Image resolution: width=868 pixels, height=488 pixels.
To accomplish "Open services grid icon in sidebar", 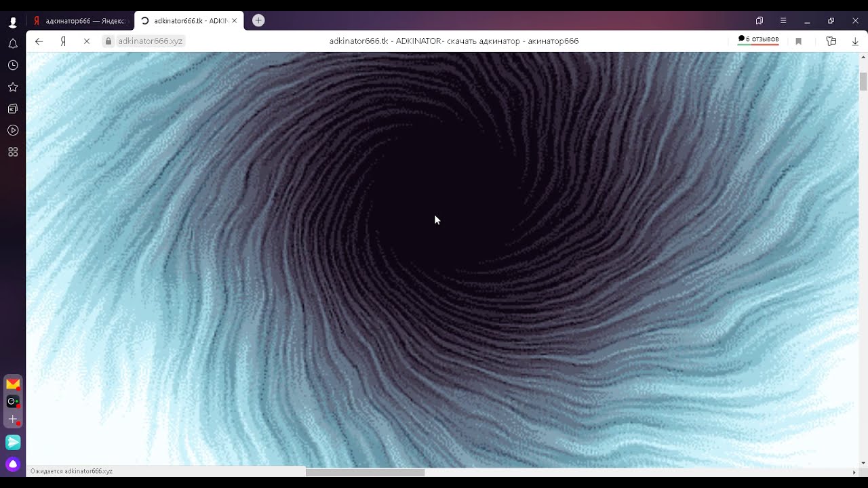I will click(13, 152).
